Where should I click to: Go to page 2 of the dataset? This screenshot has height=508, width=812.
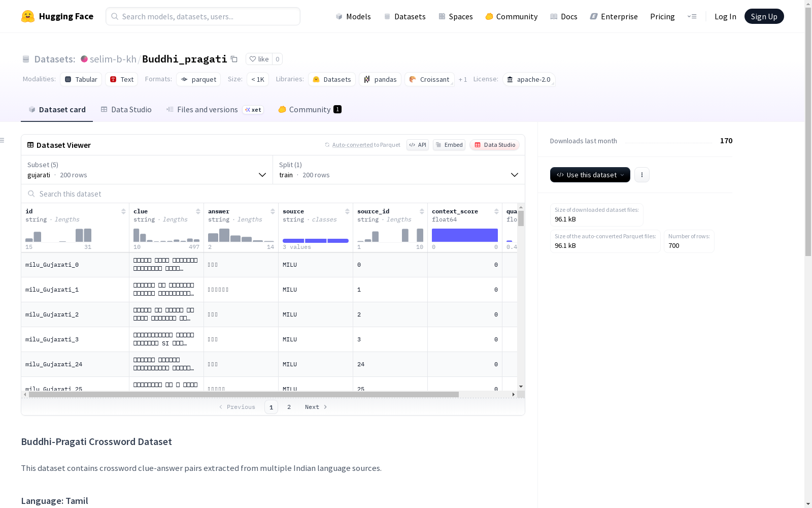click(289, 407)
